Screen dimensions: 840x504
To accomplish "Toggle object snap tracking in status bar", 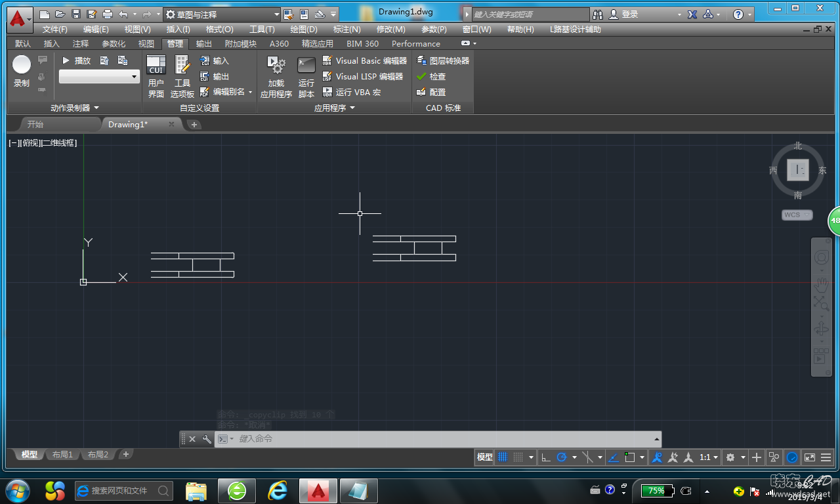I will (613, 457).
